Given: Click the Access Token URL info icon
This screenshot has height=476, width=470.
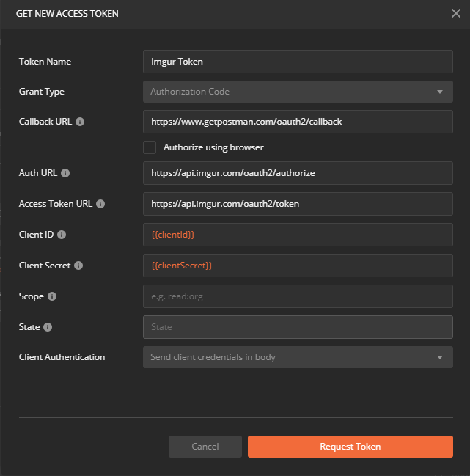Looking at the screenshot, I should (x=100, y=204).
